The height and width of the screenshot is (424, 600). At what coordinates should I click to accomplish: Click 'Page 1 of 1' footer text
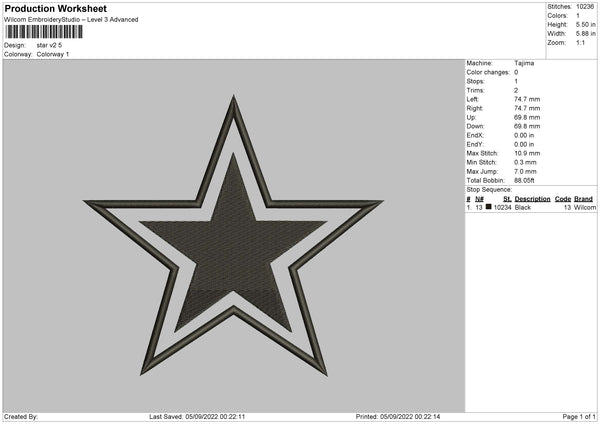[x=579, y=417]
